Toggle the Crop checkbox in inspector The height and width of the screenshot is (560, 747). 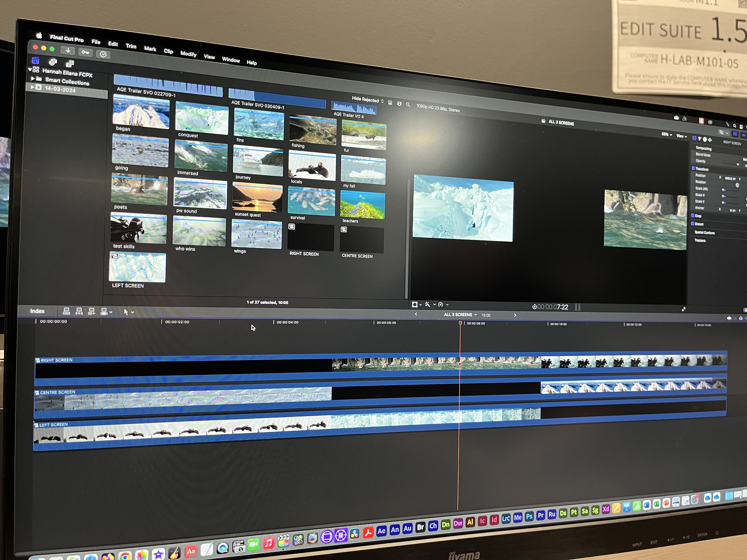[x=693, y=215]
